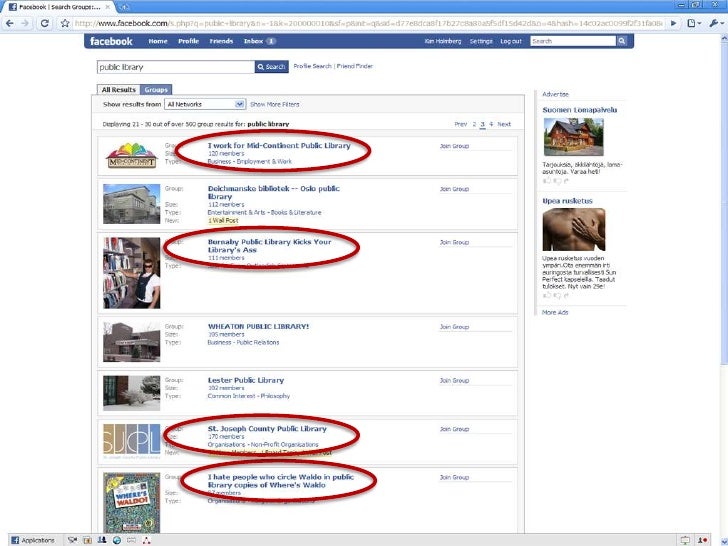
Task: Open the Lester Public Library group title
Action: tap(246, 380)
